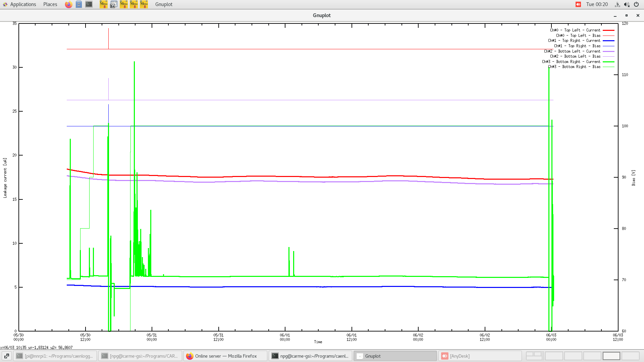Launch the second Midas launcher icon
This screenshot has height=362, width=644.
(x=124, y=4)
